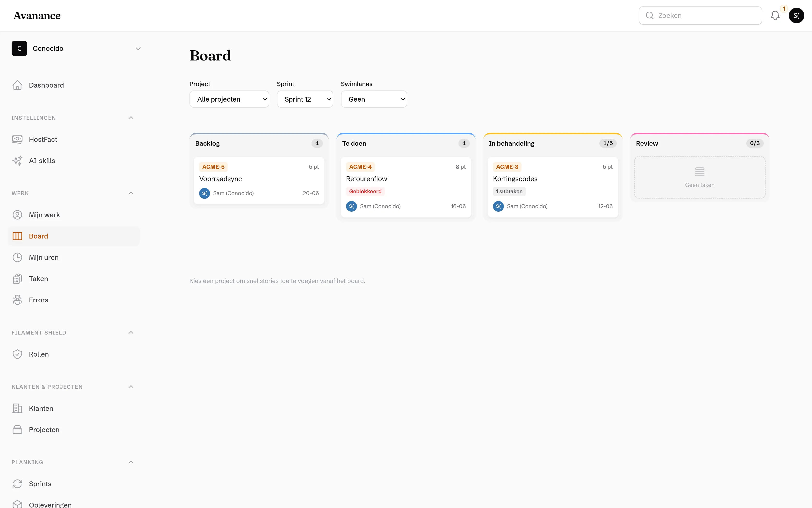Click the 12-06 due date on Kortingscodes
The height and width of the screenshot is (508, 812).
605,206
